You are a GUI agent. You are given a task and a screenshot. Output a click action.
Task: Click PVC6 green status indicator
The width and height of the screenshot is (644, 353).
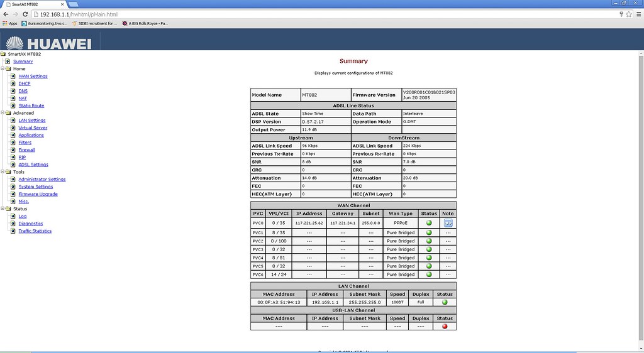click(x=429, y=274)
